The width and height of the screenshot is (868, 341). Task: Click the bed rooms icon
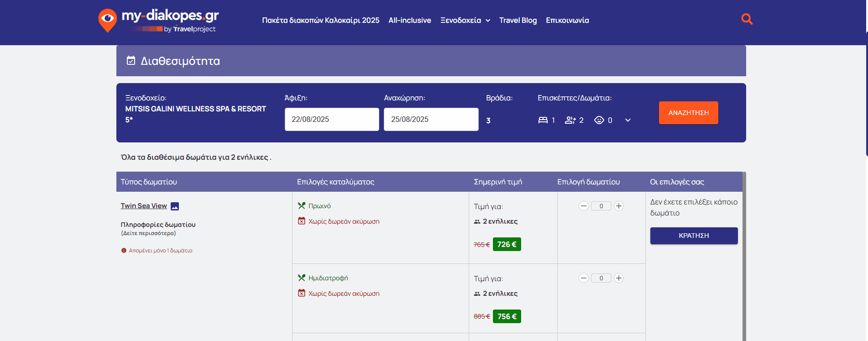point(543,120)
